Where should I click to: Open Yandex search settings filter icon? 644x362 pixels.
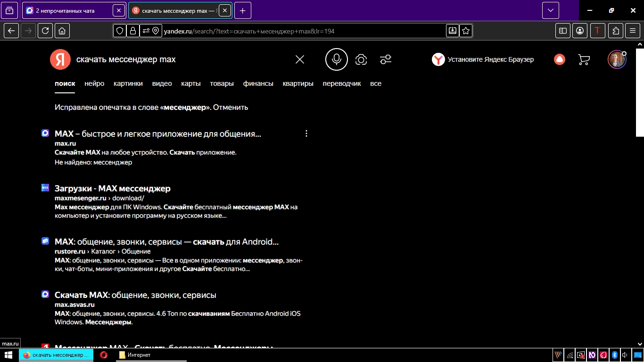386,59
